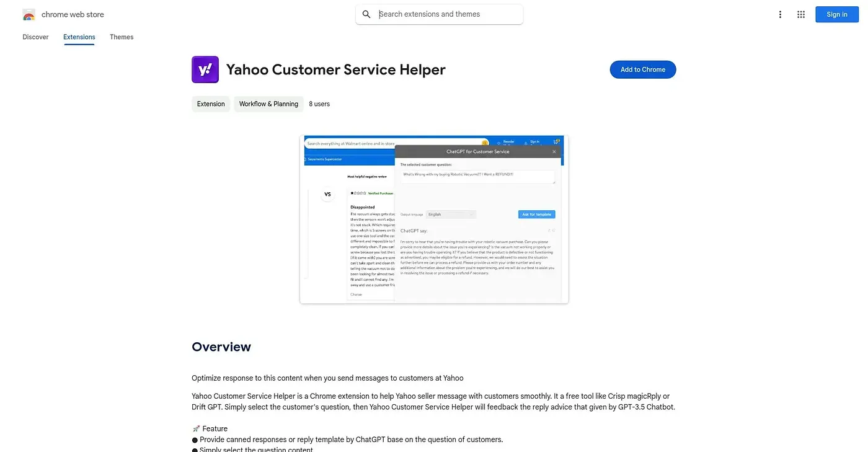Click 'Provide canned responses or reply template' line
The width and height of the screenshot is (868, 452).
(x=347, y=440)
